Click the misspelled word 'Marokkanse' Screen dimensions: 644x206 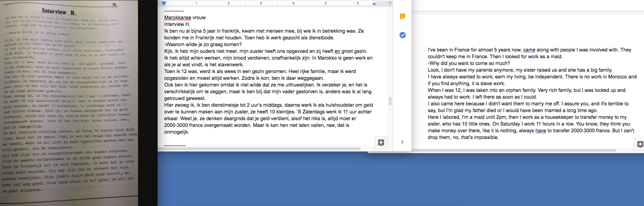(x=177, y=18)
